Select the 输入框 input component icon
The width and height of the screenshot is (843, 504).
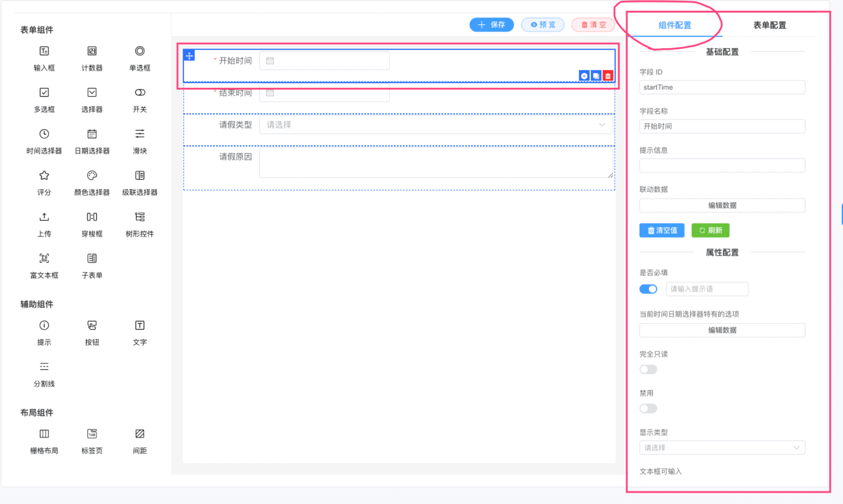[44, 52]
